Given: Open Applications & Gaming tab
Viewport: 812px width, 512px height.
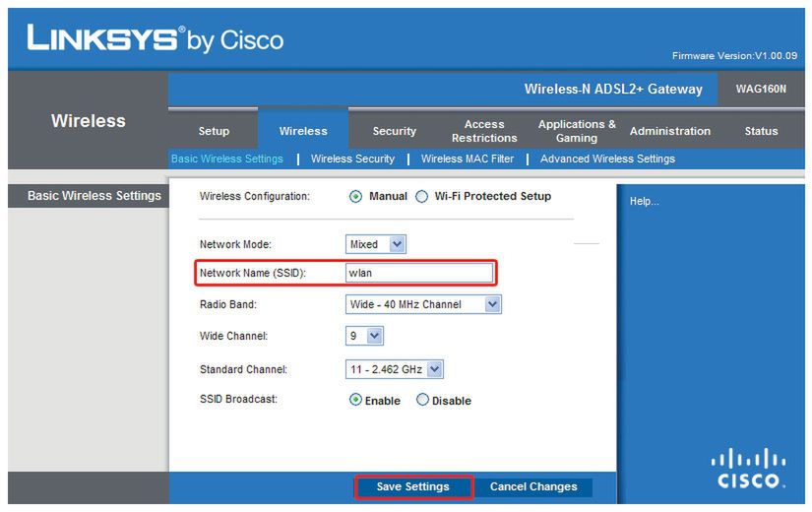Looking at the screenshot, I should (x=577, y=131).
